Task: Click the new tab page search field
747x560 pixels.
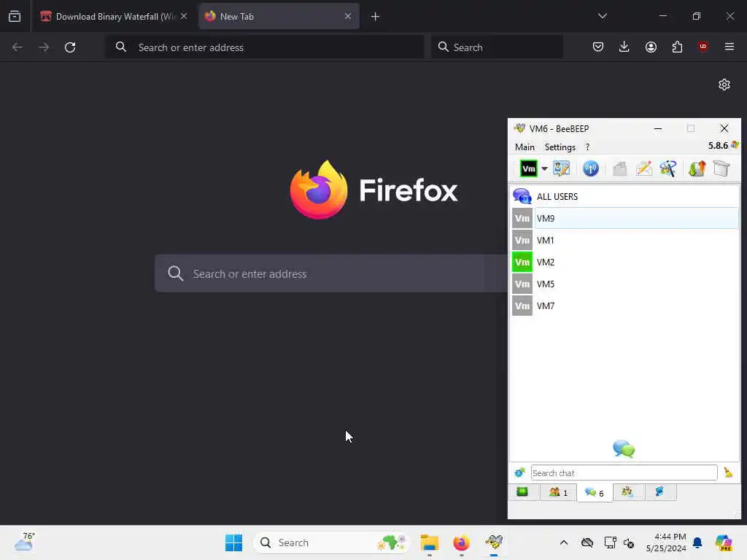Action: tap(331, 273)
